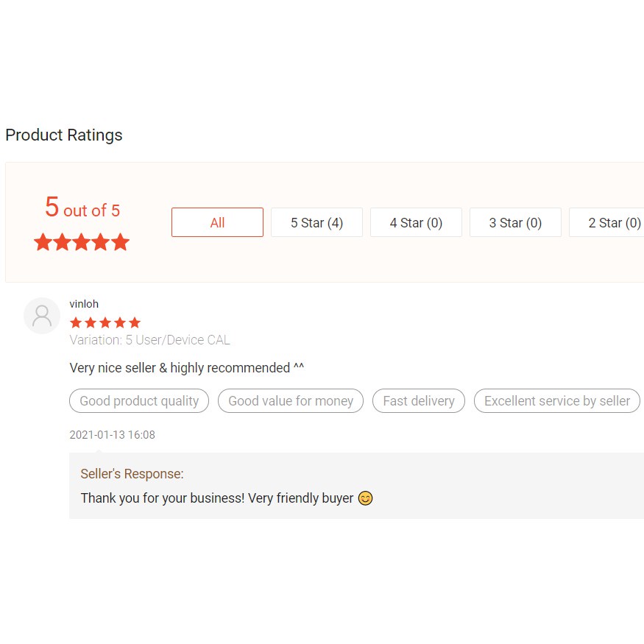The height and width of the screenshot is (644, 644).
Task: Click the review date 2021-01-13 16:08
Action: pyautogui.click(x=112, y=435)
